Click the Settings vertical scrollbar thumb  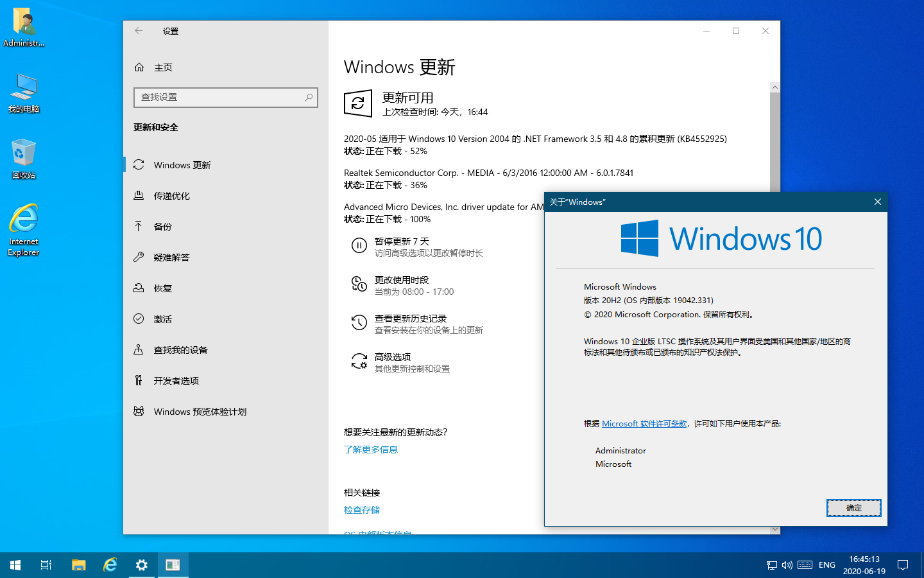(775, 141)
